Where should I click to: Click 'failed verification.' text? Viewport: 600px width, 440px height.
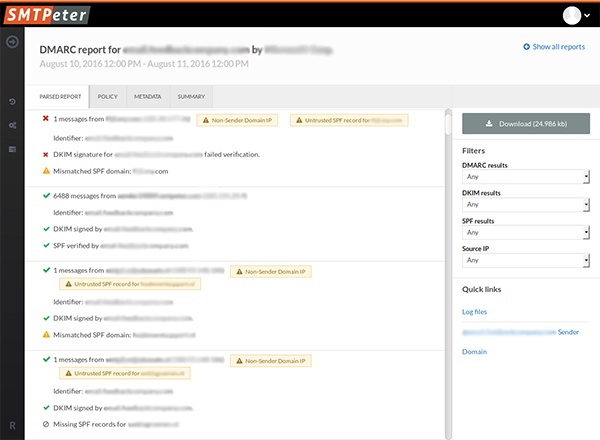[232, 155]
